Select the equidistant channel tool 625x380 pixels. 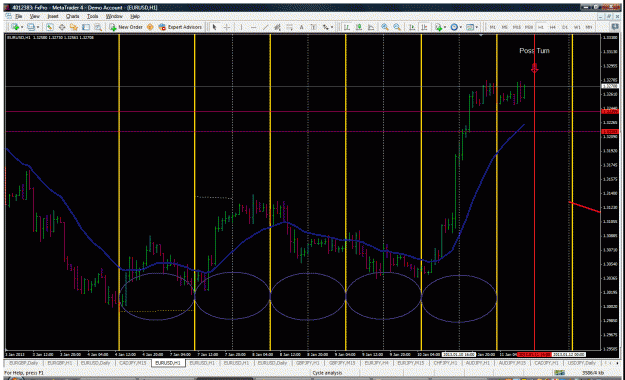pos(277,27)
